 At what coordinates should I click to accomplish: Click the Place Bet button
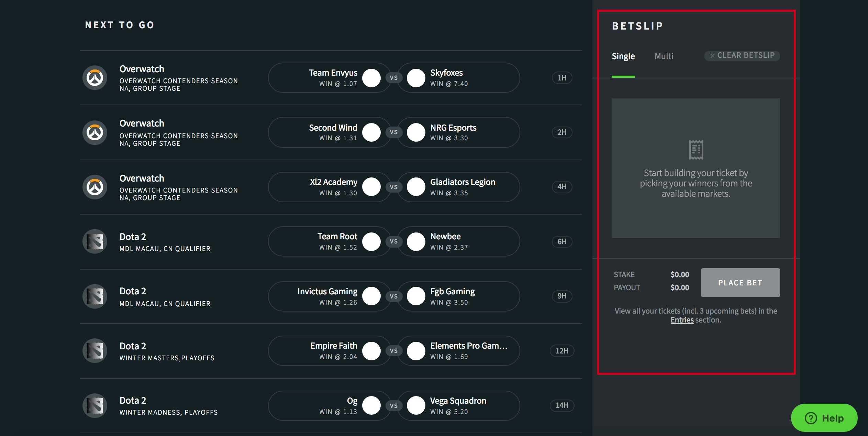tap(740, 283)
